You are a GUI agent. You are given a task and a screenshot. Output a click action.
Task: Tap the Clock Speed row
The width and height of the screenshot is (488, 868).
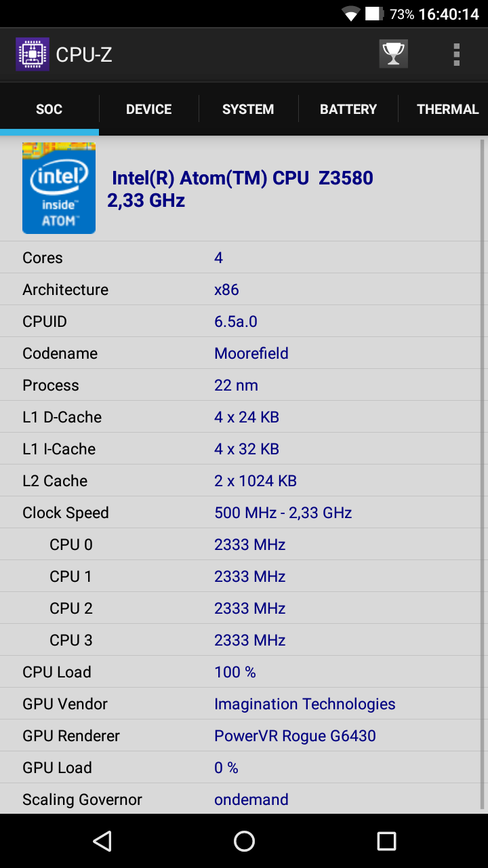(240, 513)
